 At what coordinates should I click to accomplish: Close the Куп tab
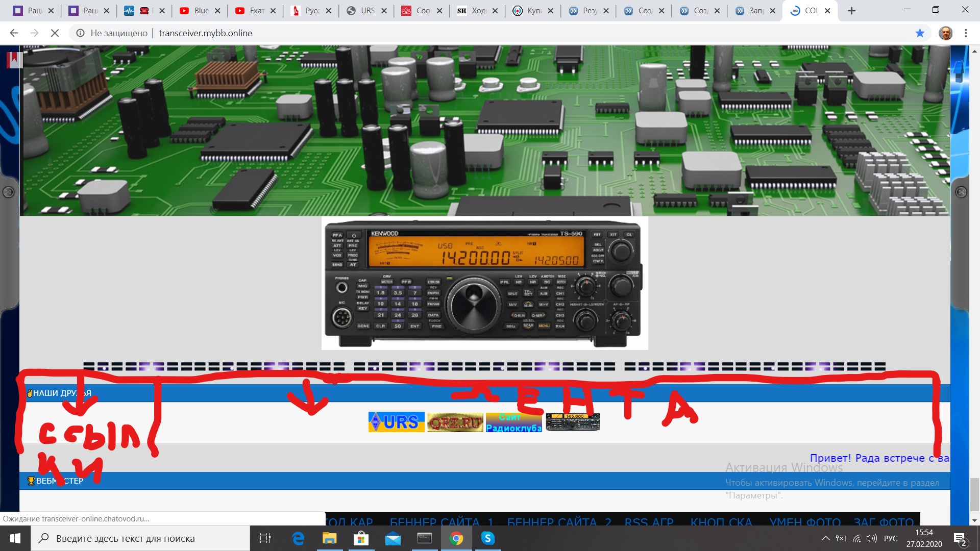550,11
